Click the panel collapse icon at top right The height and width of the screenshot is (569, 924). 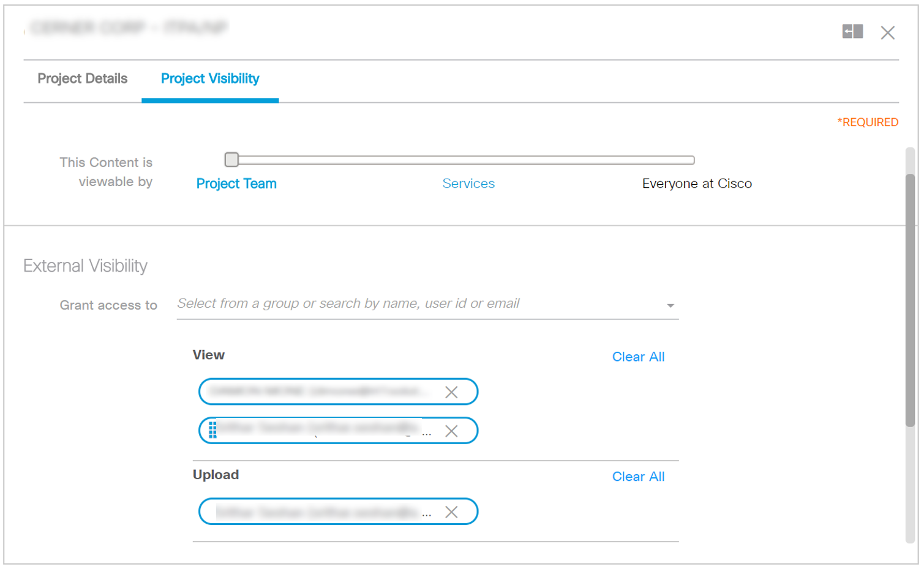(x=852, y=31)
